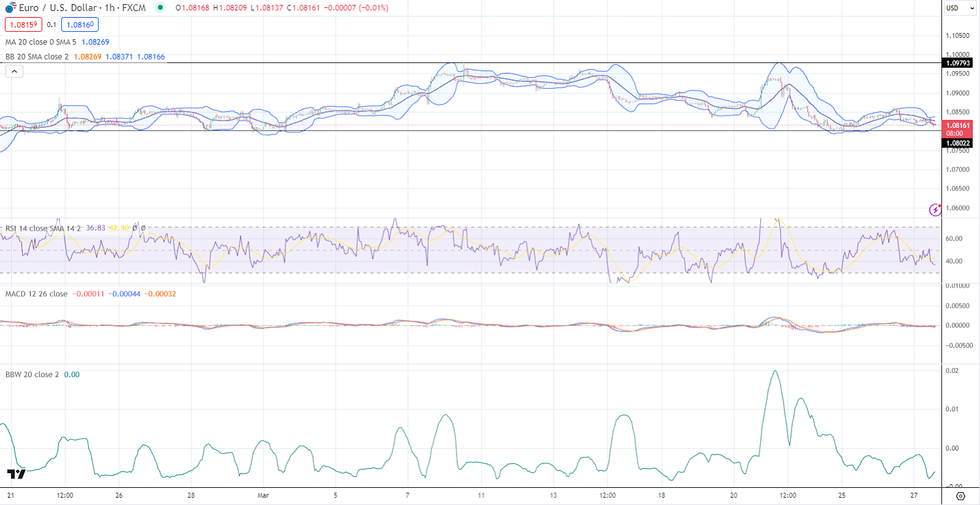The width and height of the screenshot is (980, 505).
Task: Click the 1.07000 price scale label
Action: (x=958, y=170)
